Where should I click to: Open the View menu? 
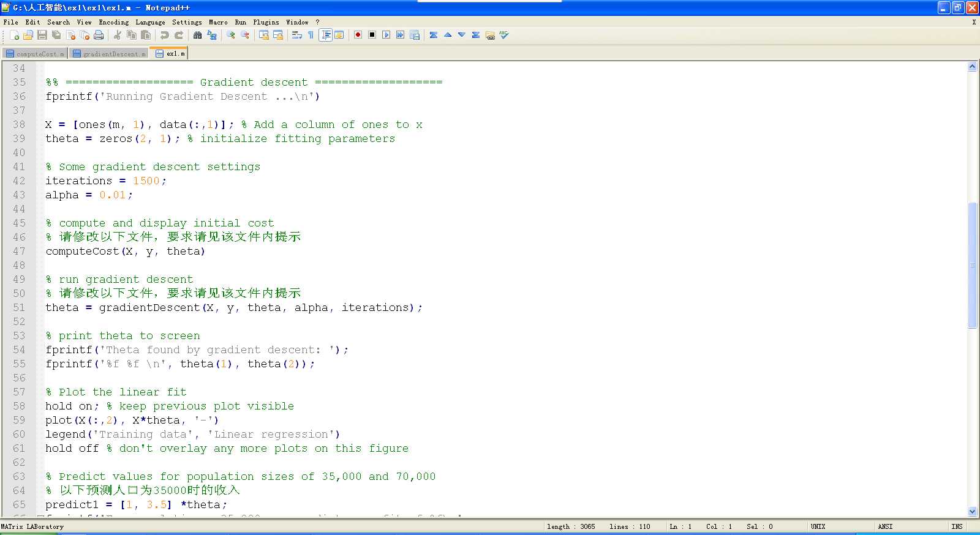(84, 22)
